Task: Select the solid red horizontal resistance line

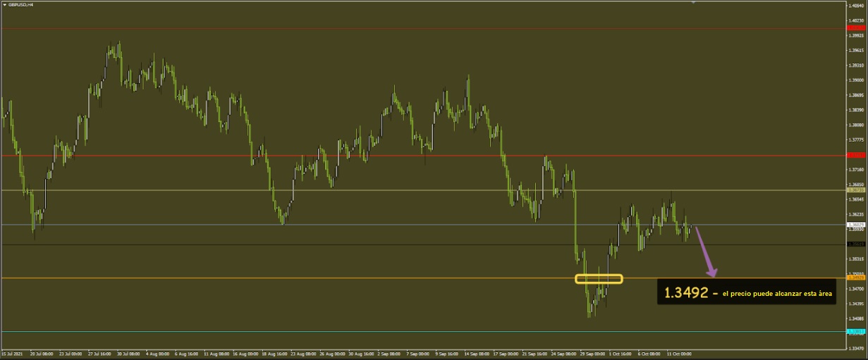Action: pyautogui.click(x=423, y=155)
